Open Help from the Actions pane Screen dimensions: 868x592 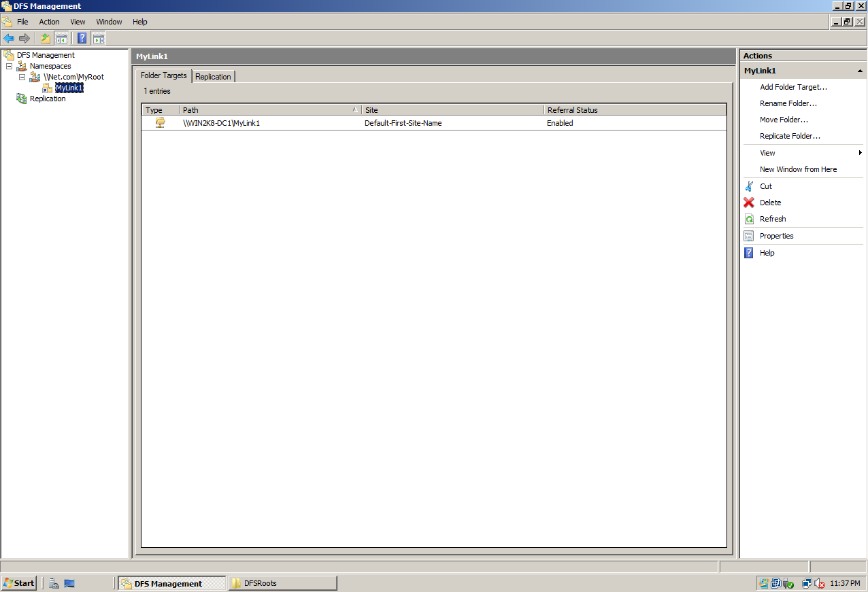[x=767, y=252]
